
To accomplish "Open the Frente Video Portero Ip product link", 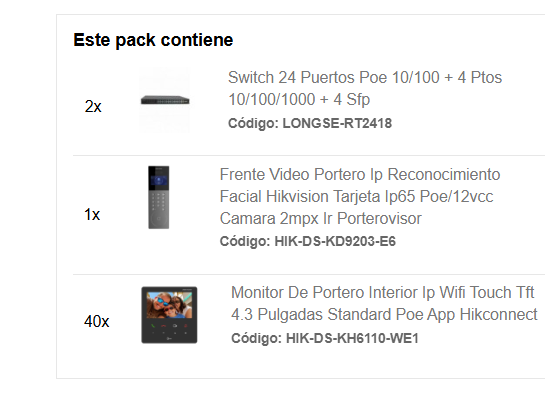I will point(360,196).
